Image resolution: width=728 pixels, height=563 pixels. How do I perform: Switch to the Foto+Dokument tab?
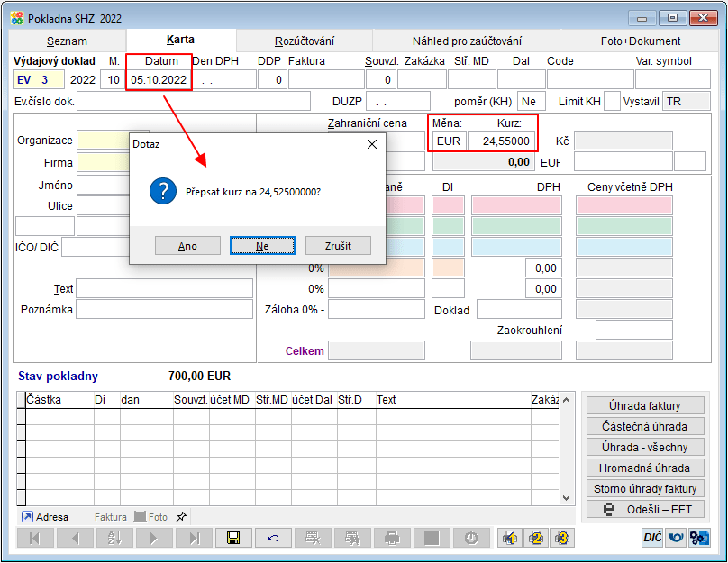coord(641,41)
